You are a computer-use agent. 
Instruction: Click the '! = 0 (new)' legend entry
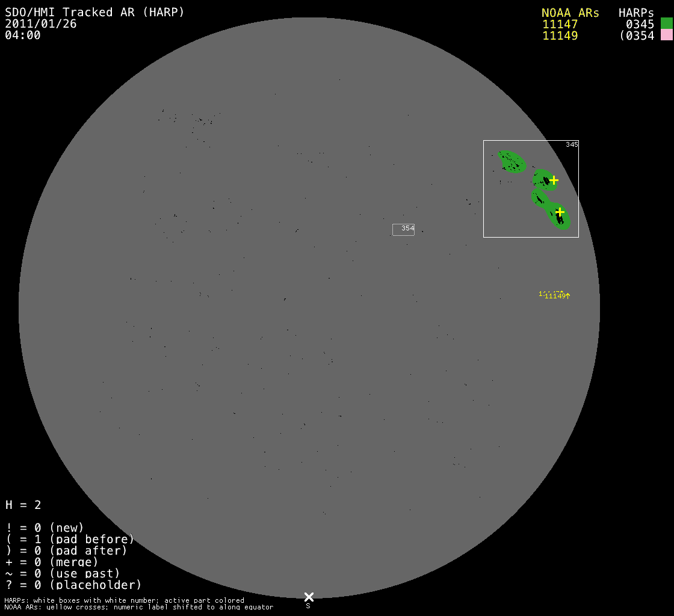click(x=45, y=528)
